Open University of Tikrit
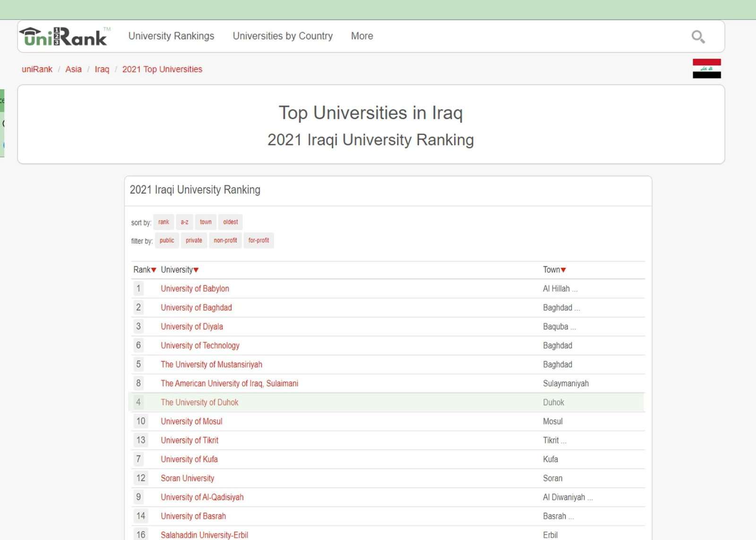This screenshot has width=756, height=540. [189, 440]
